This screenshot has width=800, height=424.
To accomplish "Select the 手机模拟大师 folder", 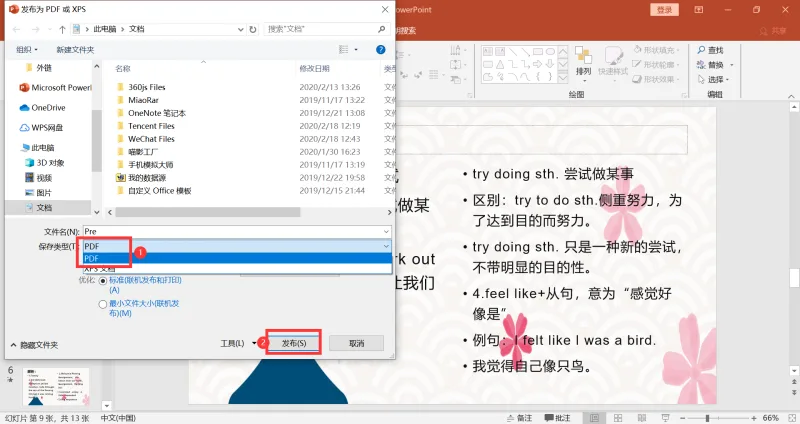I will [145, 165].
